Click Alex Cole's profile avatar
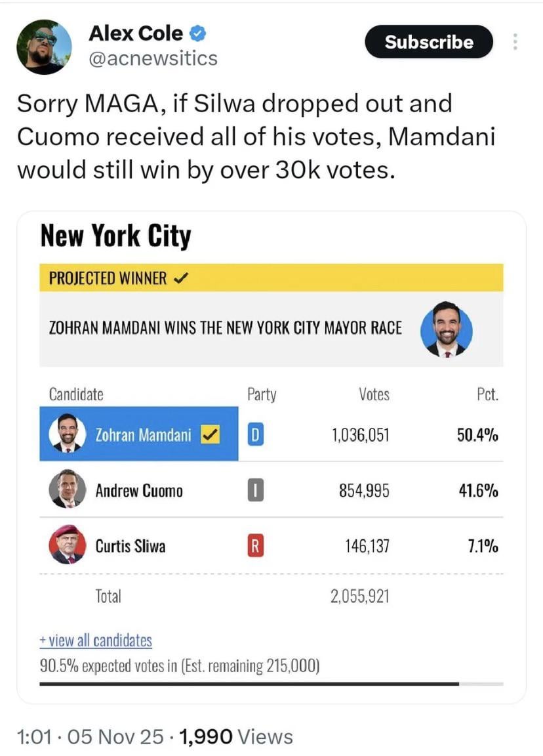The height and width of the screenshot is (756, 543). click(44, 46)
